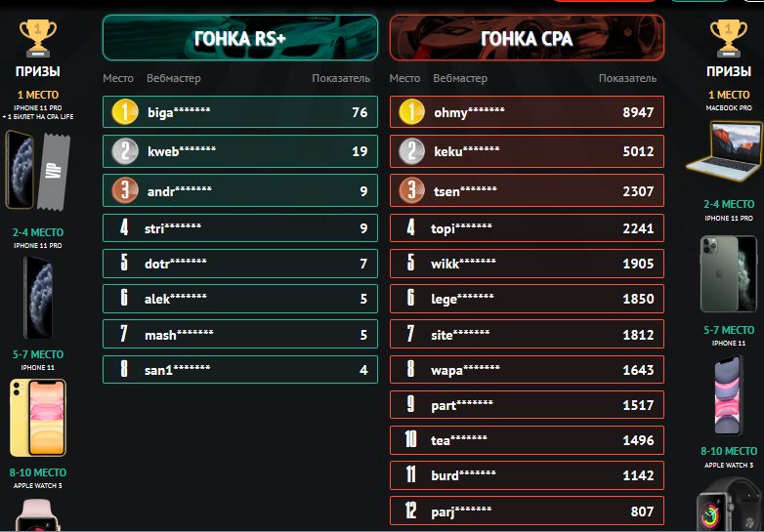Select the parj row with 807

[527, 511]
